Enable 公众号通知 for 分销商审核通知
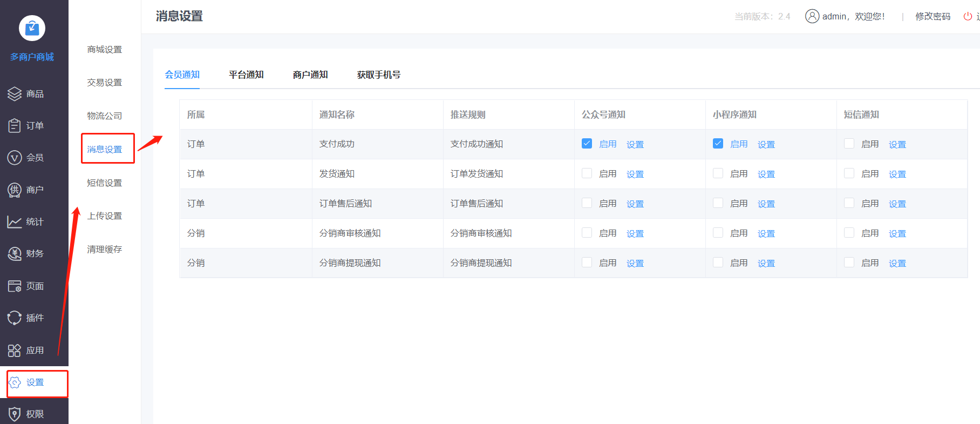Image resolution: width=980 pixels, height=424 pixels. click(587, 233)
